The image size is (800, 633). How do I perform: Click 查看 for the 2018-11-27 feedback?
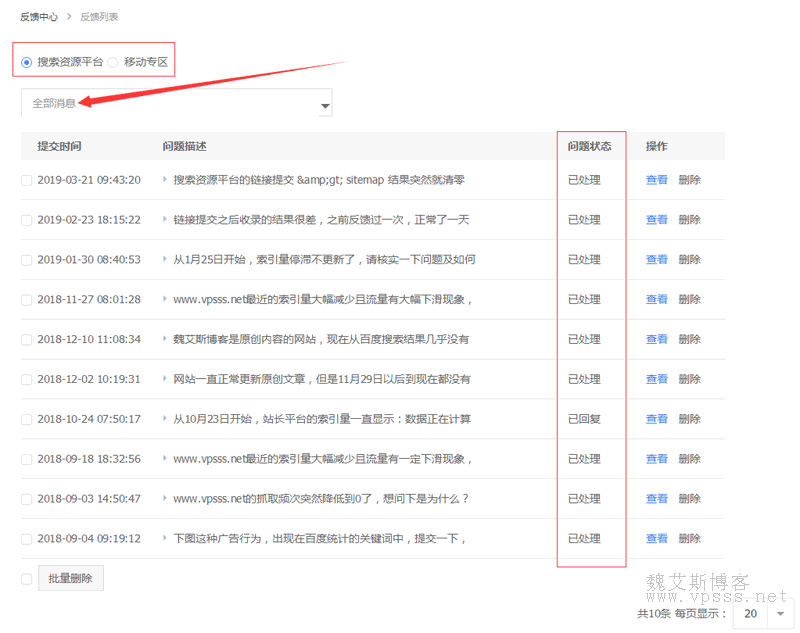coord(657,299)
